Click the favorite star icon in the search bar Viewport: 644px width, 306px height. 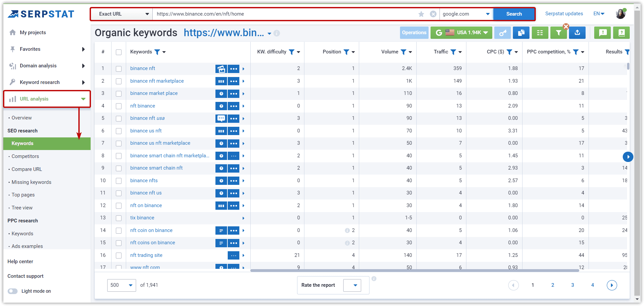pyautogui.click(x=421, y=14)
